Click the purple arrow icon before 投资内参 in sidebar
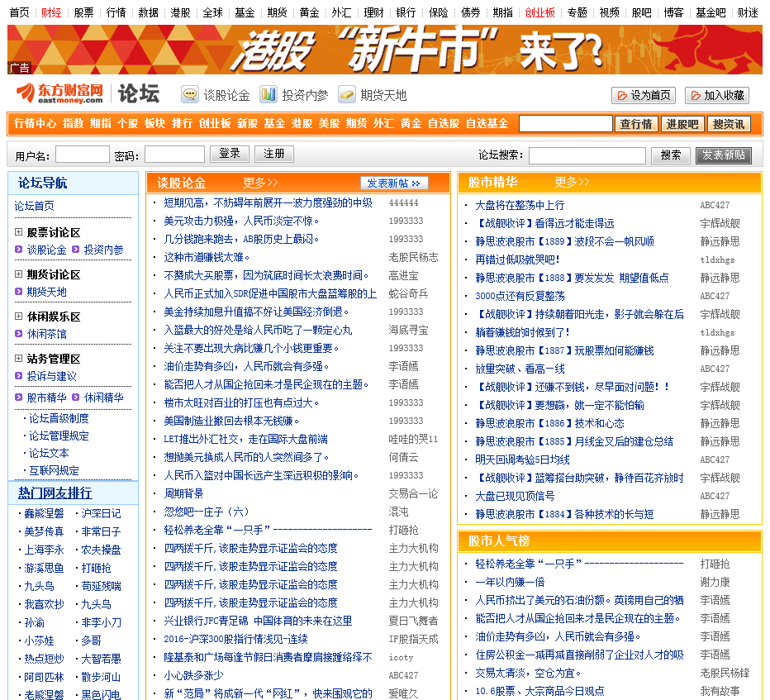The width and height of the screenshot is (770, 700). (x=76, y=249)
